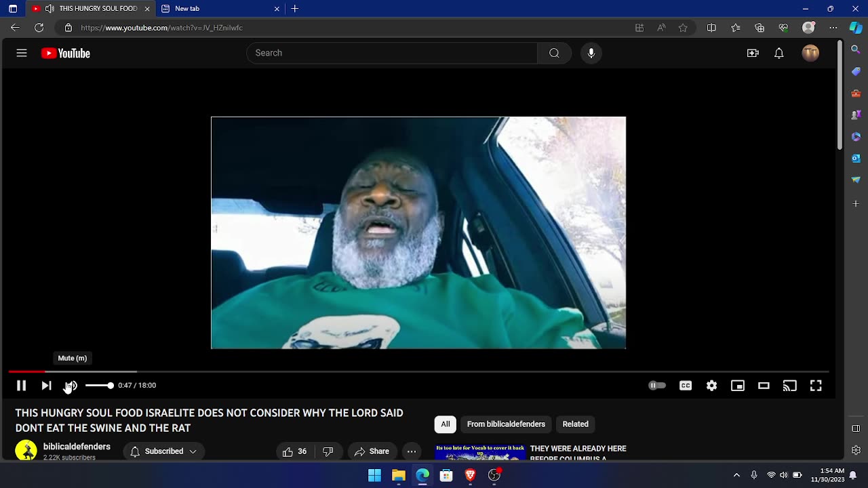Open more actions ellipsis under video
Image resolution: width=868 pixels, height=488 pixels.
pos(412,451)
